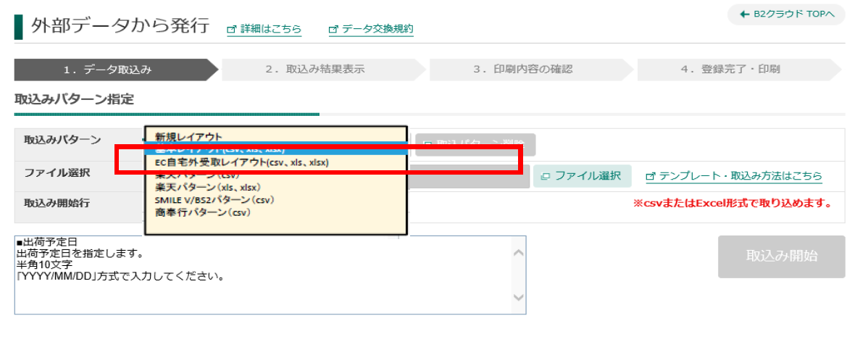The image size is (868, 342).
Task: Click the ファイル選択 row label on the left
Action: point(57,172)
